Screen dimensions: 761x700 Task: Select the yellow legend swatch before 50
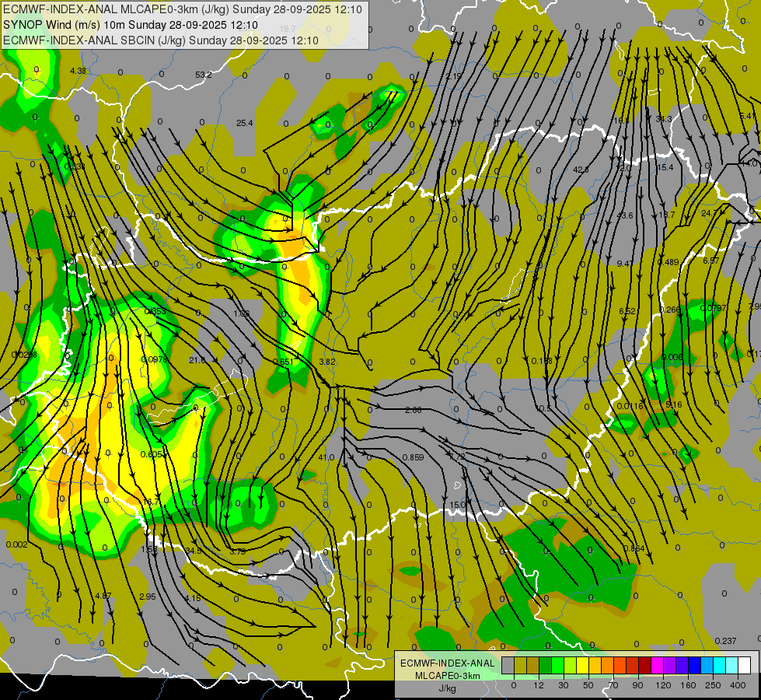coord(582,664)
